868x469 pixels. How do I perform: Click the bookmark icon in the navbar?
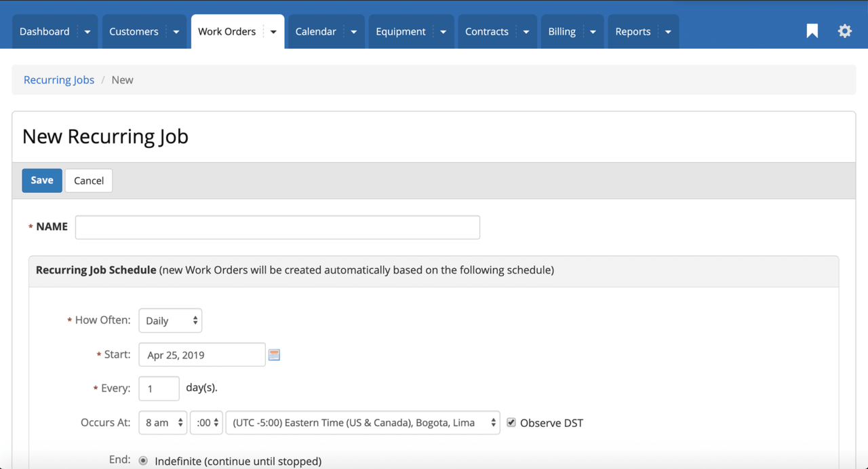click(812, 31)
